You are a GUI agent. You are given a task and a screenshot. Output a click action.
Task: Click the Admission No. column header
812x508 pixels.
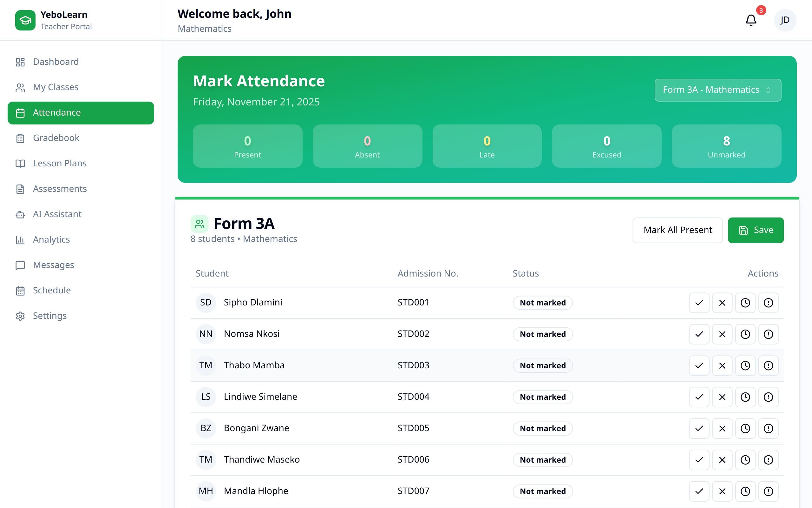428,273
